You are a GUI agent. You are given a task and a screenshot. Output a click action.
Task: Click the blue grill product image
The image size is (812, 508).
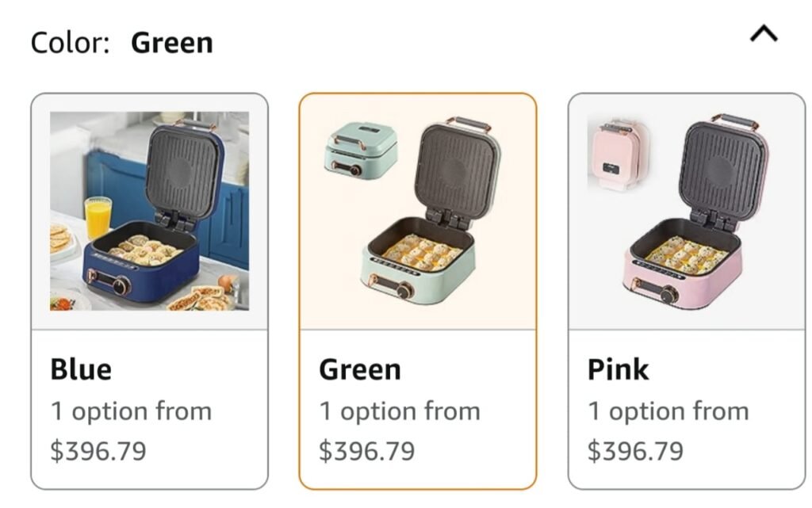coord(150,211)
